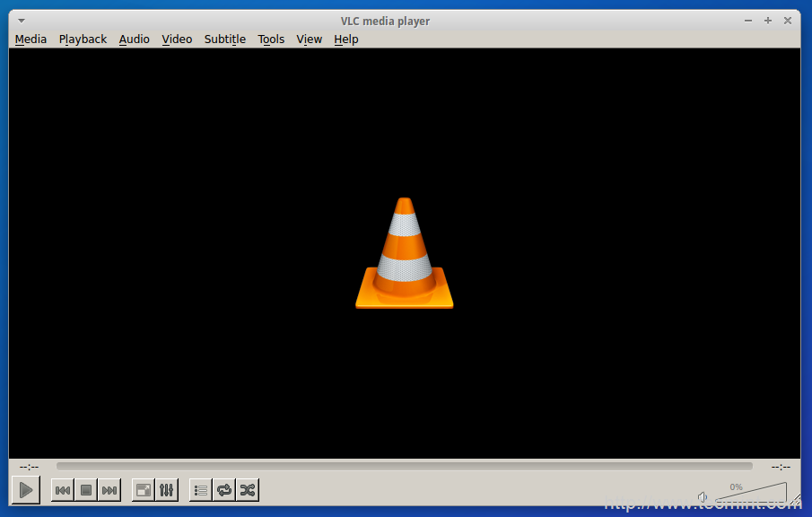Click the elapsed time label
Image resolution: width=812 pixels, height=517 pixels.
[x=29, y=467]
